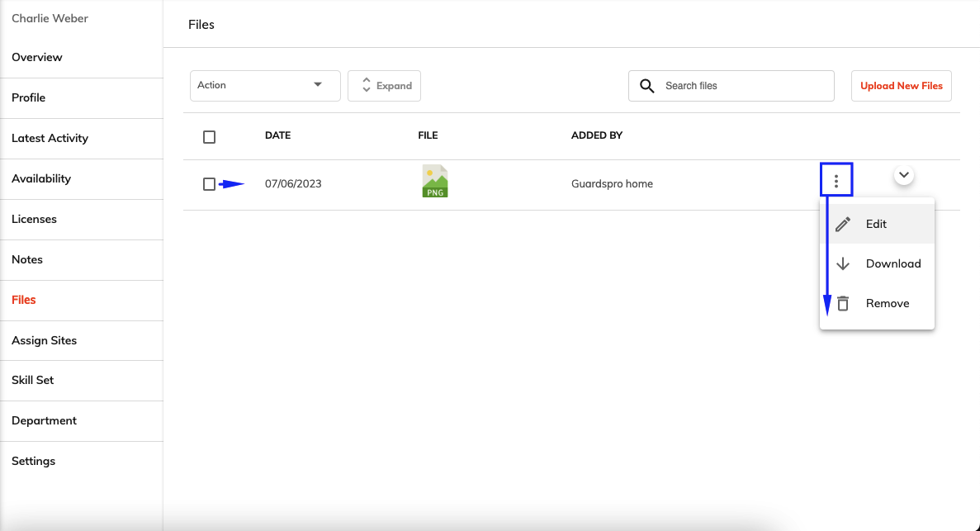Click the pencil icon beside Edit
This screenshot has height=531, width=980.
click(842, 224)
